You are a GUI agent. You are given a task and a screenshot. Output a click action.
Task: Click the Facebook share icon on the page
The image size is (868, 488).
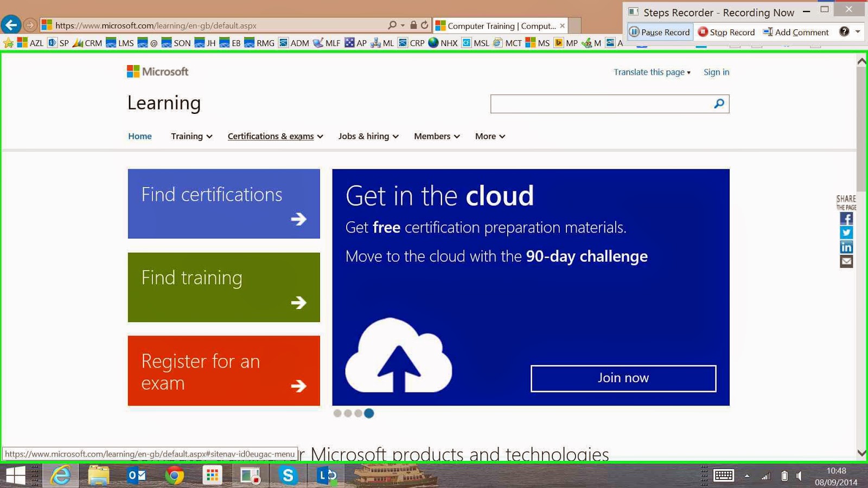click(x=846, y=219)
